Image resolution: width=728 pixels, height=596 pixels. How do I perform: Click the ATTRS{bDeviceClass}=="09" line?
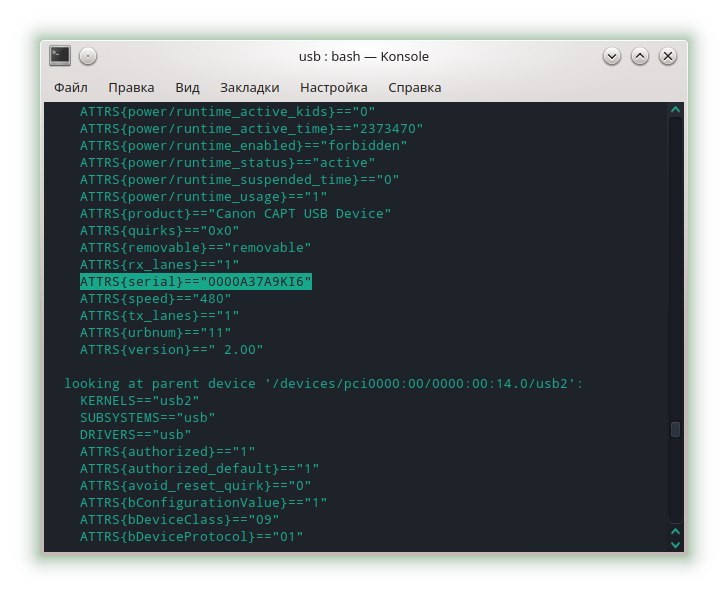pyautogui.click(x=179, y=519)
